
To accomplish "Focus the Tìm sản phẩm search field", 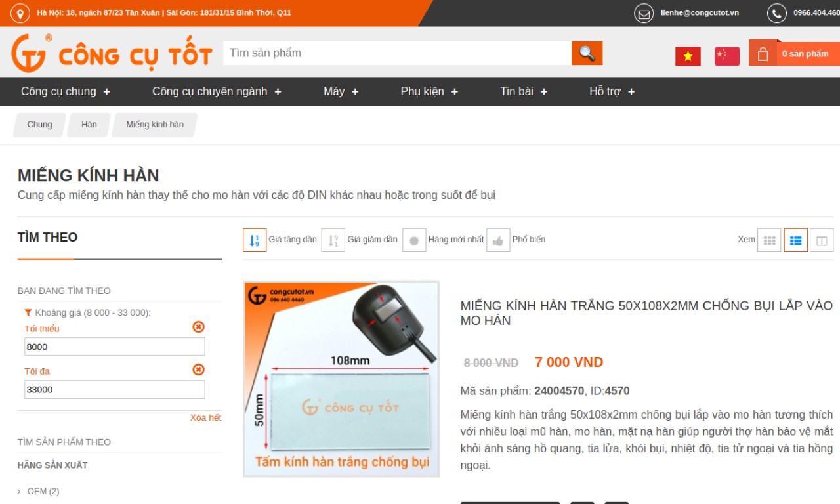I will click(x=397, y=53).
